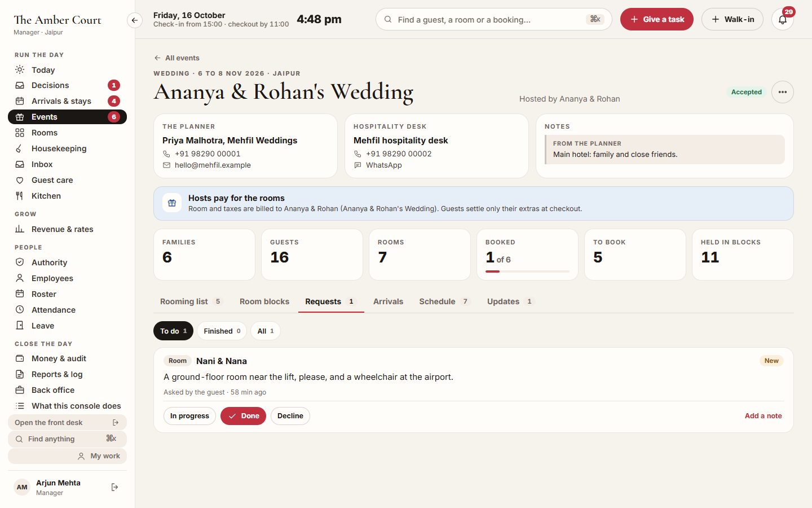This screenshot has height=508, width=812.
Task: Click the Walk-in button
Action: pyautogui.click(x=732, y=19)
